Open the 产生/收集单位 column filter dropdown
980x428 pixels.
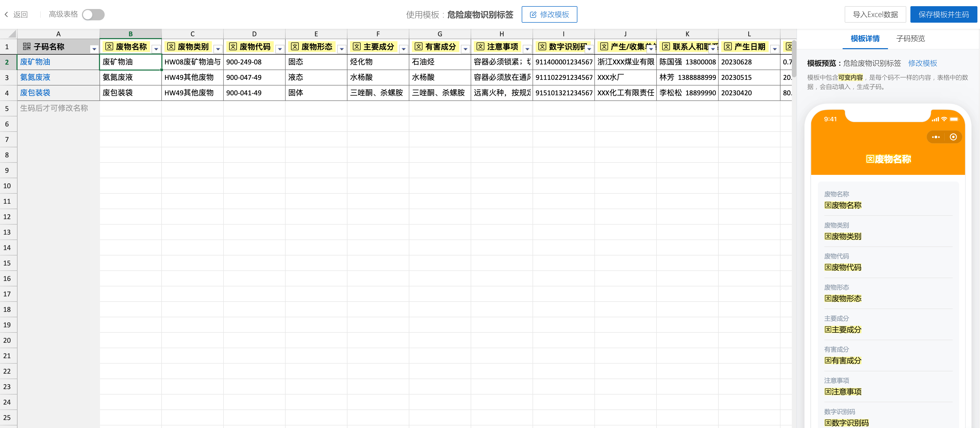[x=651, y=49]
